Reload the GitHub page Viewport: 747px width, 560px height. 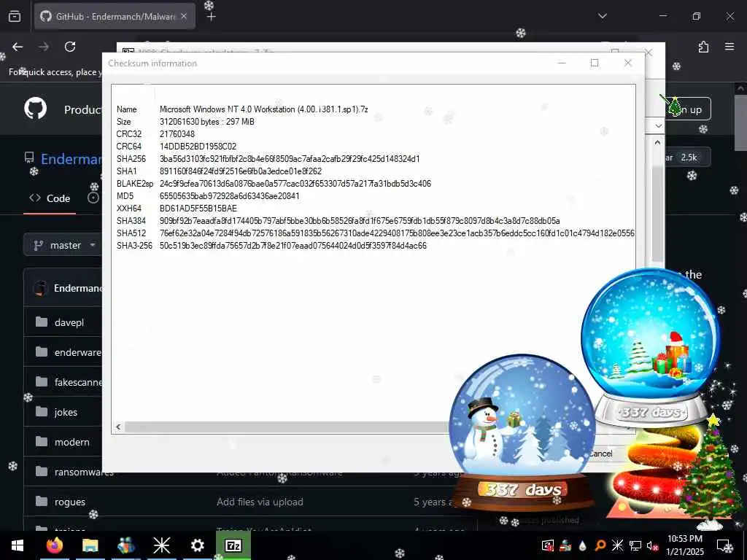pos(70,47)
